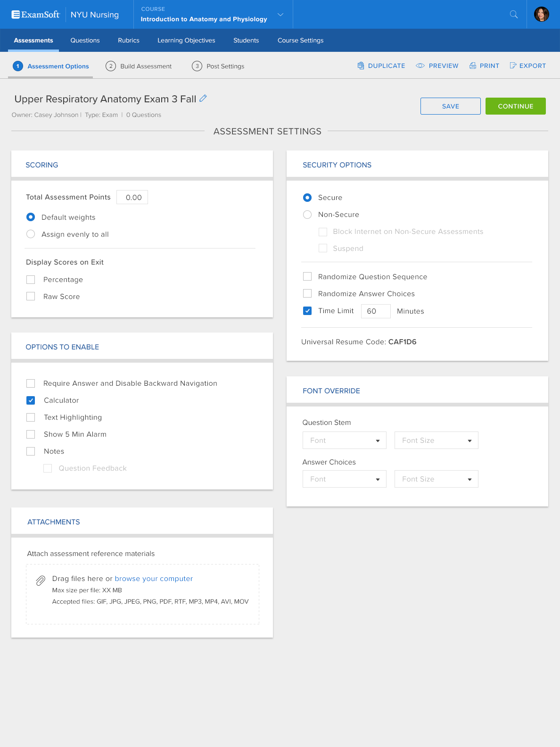Click the ExamSoft logo
Screen dimensions: 560x747
click(36, 15)
